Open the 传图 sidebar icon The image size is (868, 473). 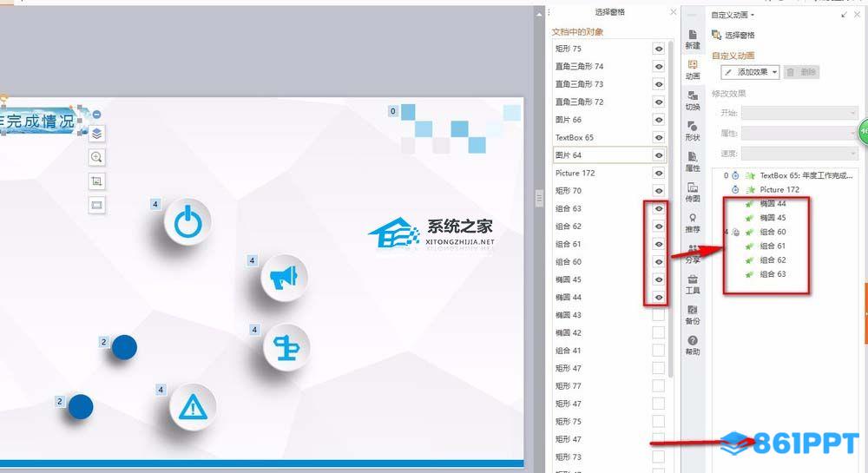[693, 192]
